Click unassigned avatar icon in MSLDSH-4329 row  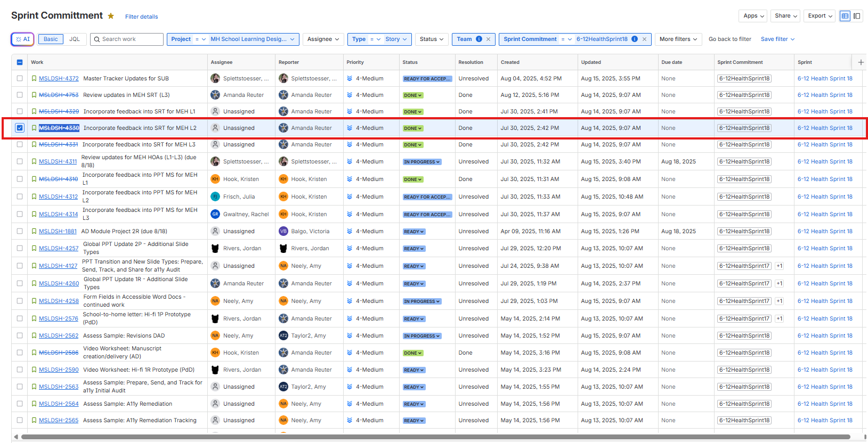(215, 111)
